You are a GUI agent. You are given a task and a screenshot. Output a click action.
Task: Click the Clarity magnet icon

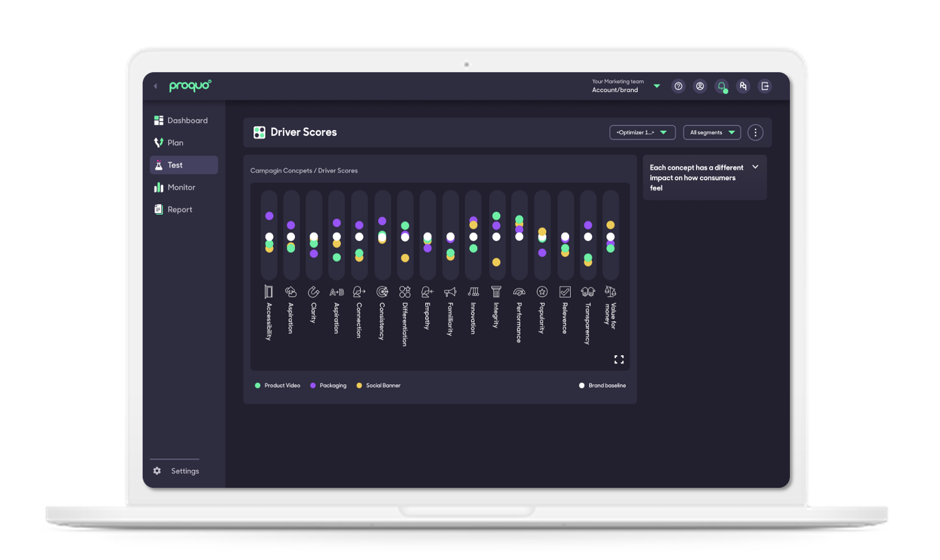pos(314,291)
